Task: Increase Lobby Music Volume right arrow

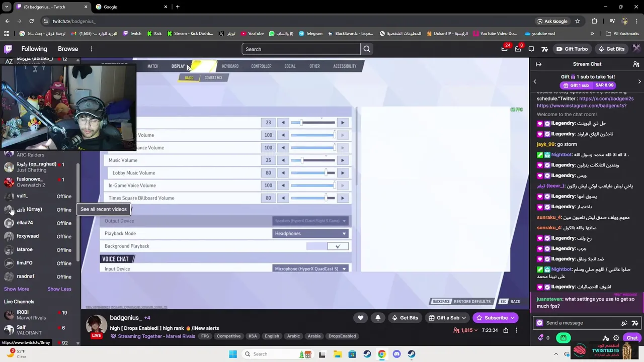Action: click(x=343, y=173)
